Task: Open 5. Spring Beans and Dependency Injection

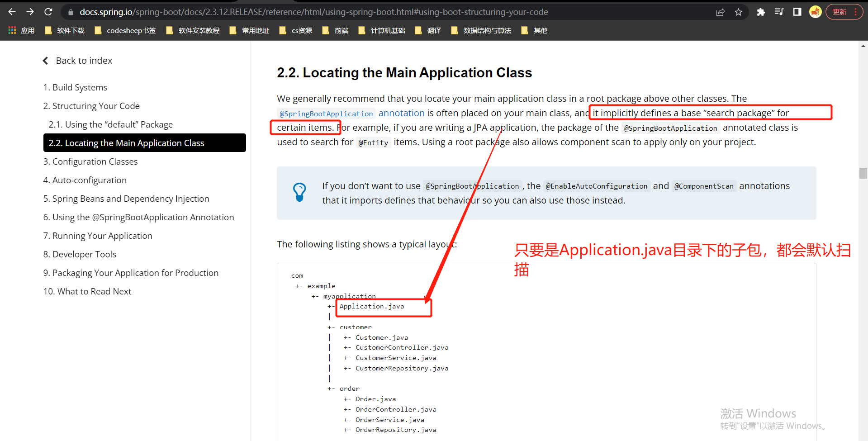Action: (126, 199)
